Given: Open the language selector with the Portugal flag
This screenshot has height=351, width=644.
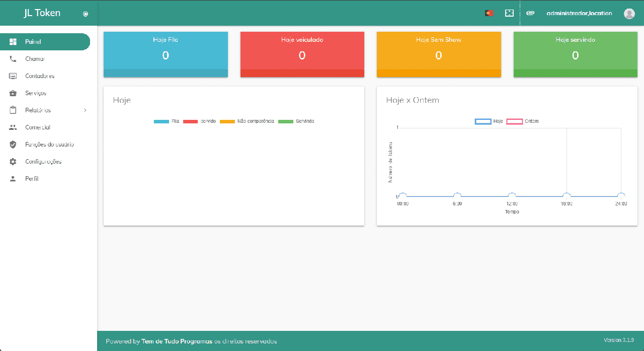Looking at the screenshot, I should click(x=488, y=13).
